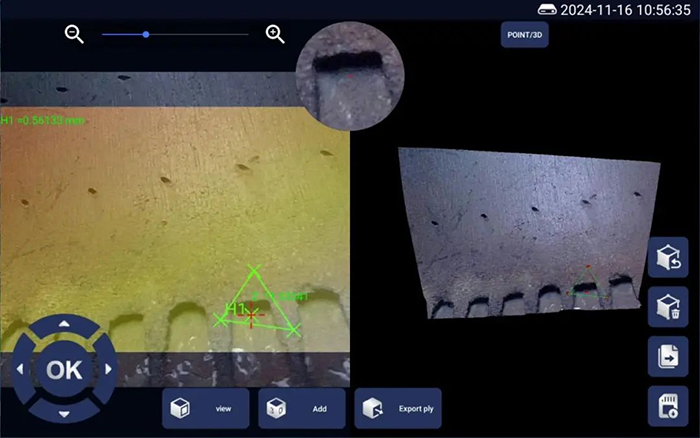This screenshot has height=438, width=700.
Task: Click the save to SD card icon
Action: tap(667, 404)
